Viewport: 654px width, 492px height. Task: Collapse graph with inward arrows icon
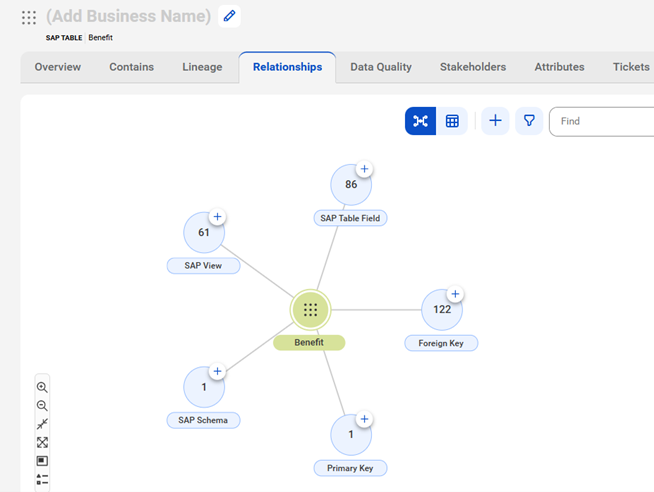[x=42, y=424]
